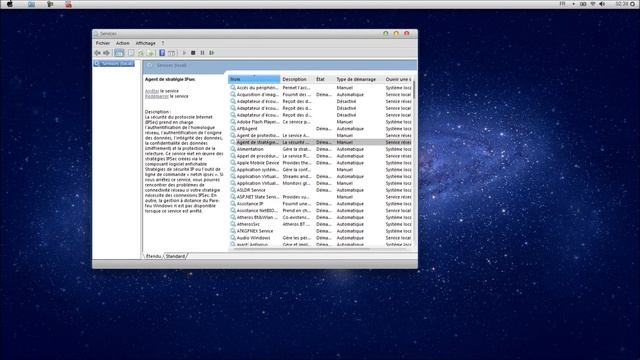The height and width of the screenshot is (360, 640).
Task: Click the Restart service toolbar button
Action: coord(211,53)
